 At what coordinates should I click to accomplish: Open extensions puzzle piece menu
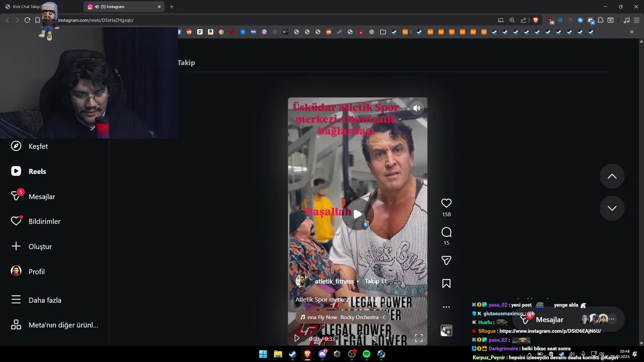point(600,20)
